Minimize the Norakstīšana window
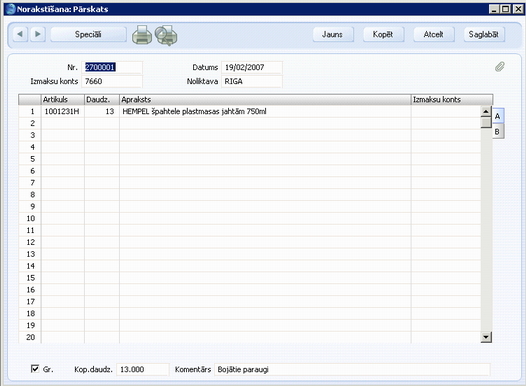The height and width of the screenshot is (386, 526). (494, 9)
